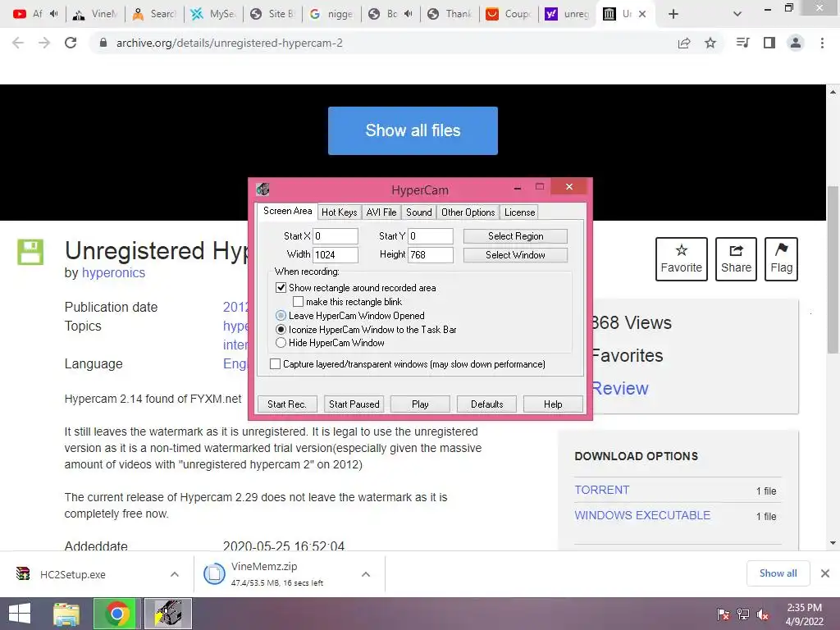Click the Favorite star button
Image resolution: width=840 pixels, height=630 pixels.
(x=682, y=259)
